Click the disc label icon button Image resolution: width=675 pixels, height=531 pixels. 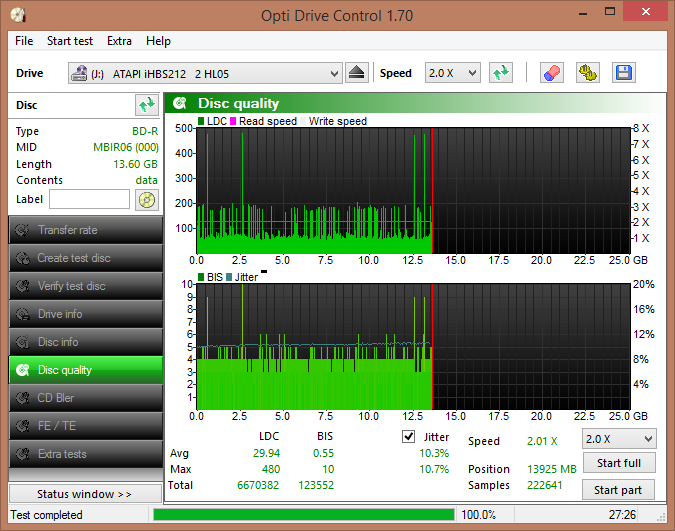[x=147, y=200]
